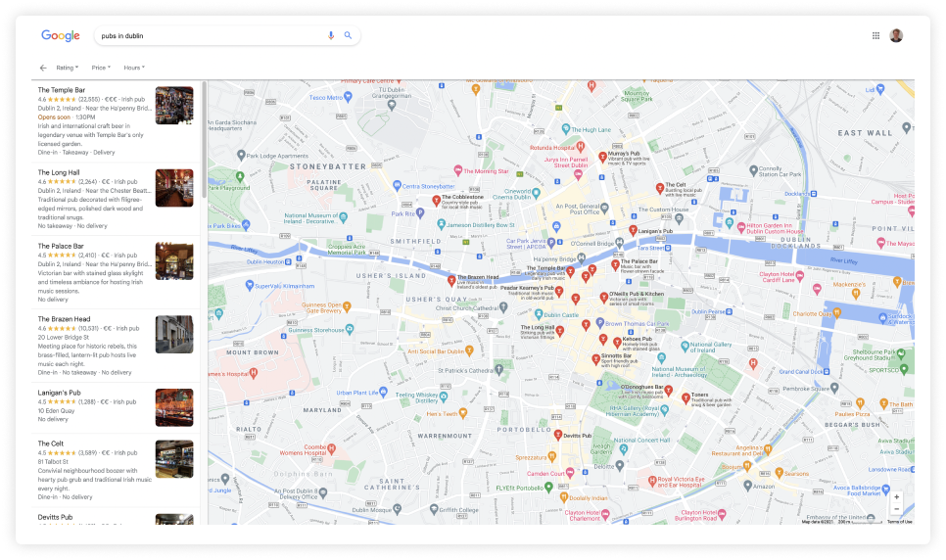Select Murray's Pub map pin

click(602, 157)
